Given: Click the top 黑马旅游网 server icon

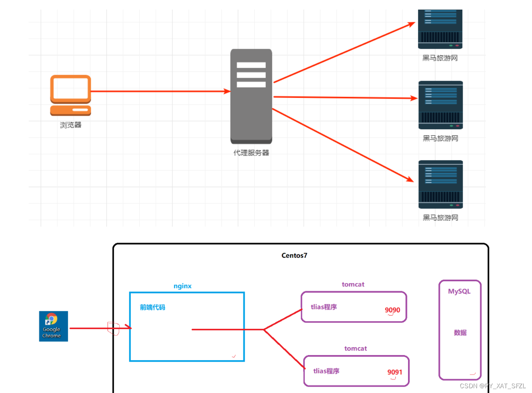Looking at the screenshot, I should coord(440,29).
